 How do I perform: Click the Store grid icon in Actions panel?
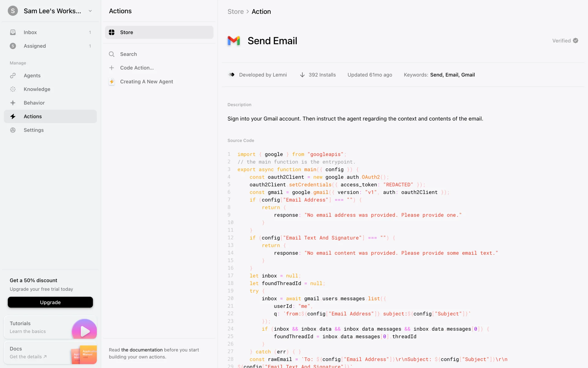pyautogui.click(x=111, y=32)
